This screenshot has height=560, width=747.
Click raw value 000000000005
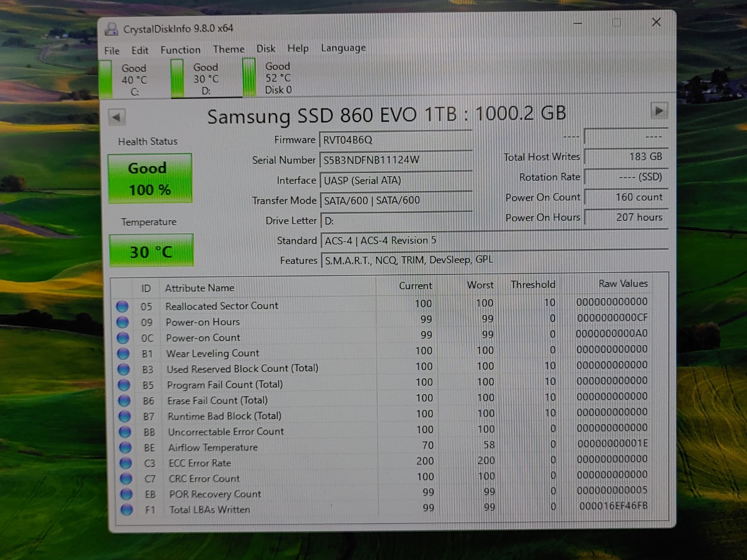pyautogui.click(x=613, y=490)
